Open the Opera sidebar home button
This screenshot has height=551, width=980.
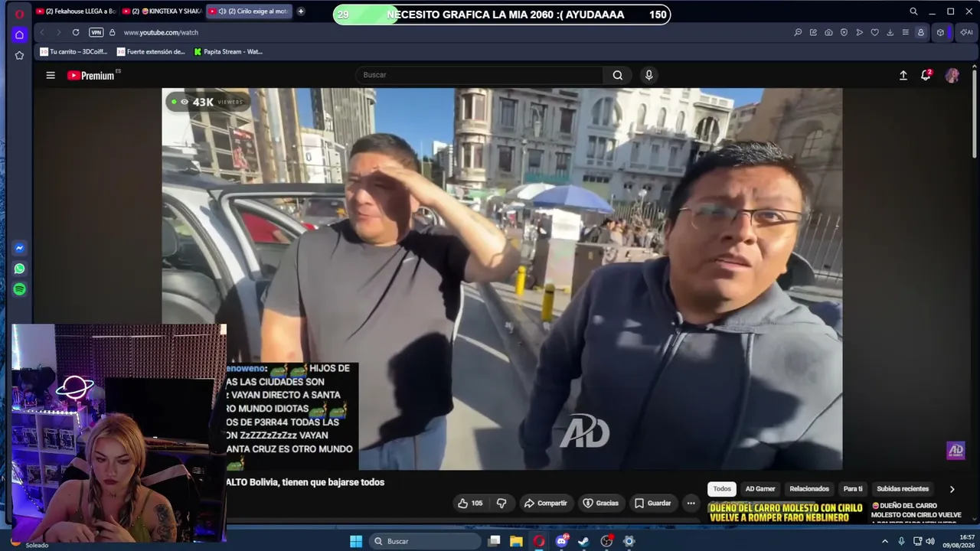[x=19, y=34]
